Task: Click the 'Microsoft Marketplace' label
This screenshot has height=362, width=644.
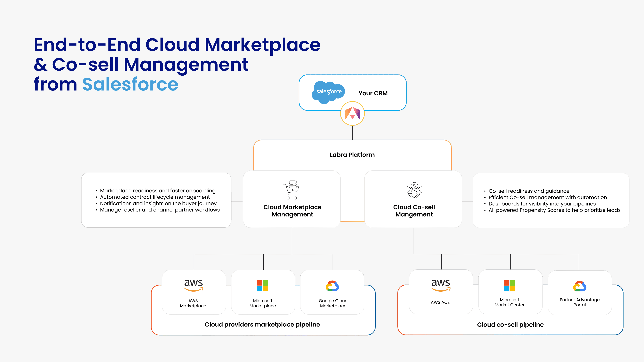Action: click(x=263, y=303)
